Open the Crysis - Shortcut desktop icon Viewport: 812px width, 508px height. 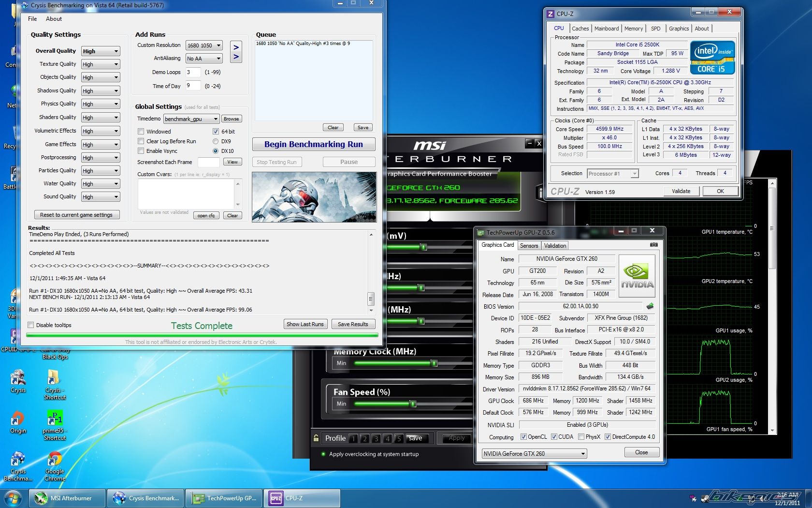click(54, 385)
